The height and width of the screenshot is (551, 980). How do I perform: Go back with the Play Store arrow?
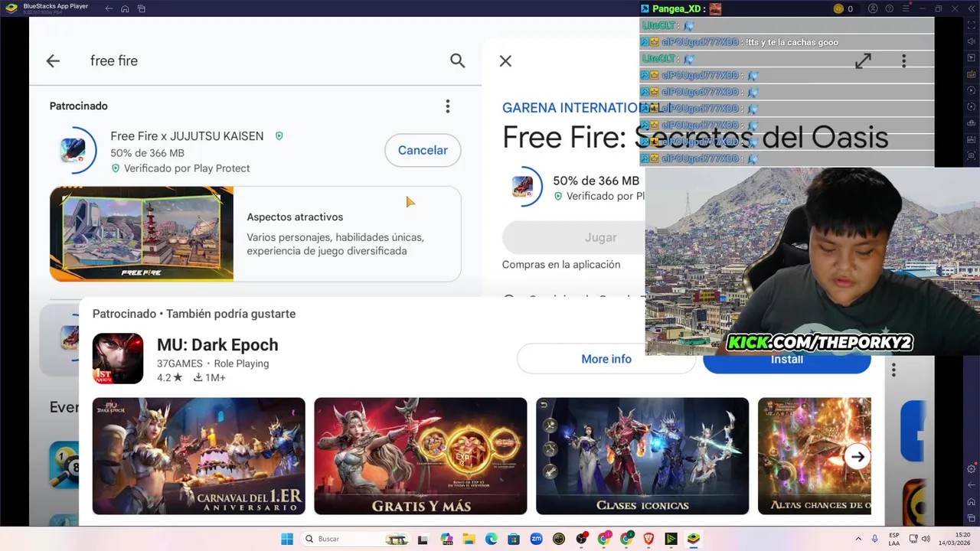pyautogui.click(x=53, y=60)
